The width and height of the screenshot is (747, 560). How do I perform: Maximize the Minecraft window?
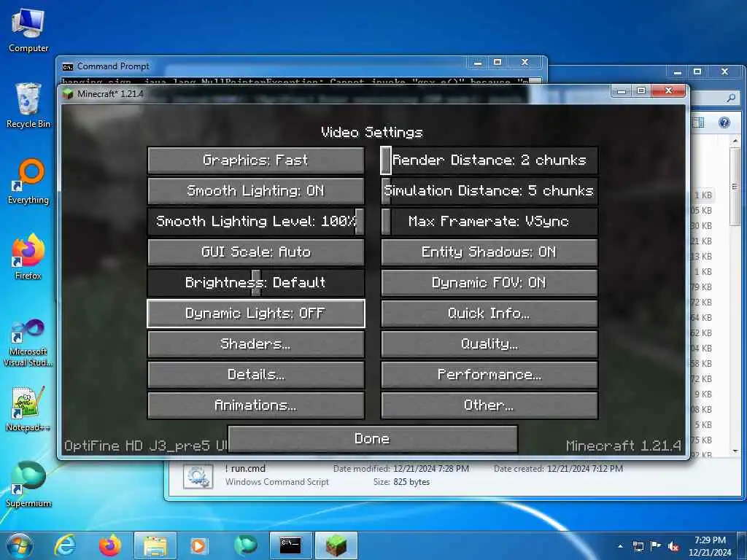click(x=641, y=90)
